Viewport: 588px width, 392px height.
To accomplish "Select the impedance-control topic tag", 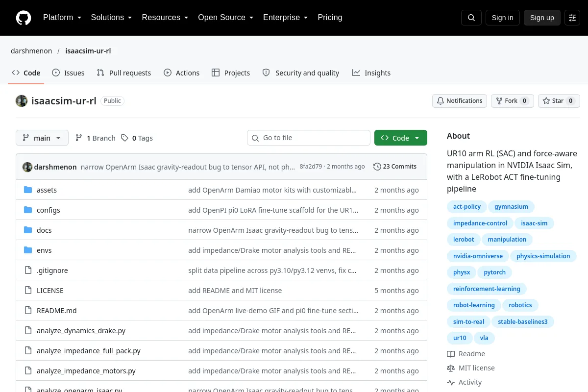I will tap(480, 223).
